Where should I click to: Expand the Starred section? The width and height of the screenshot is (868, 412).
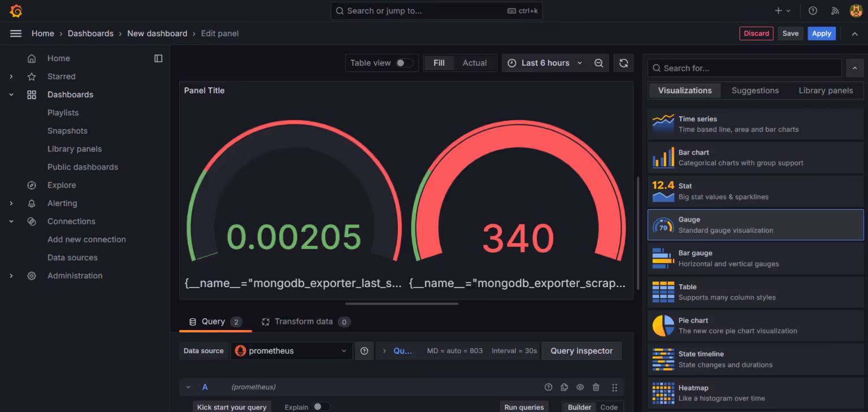point(11,77)
